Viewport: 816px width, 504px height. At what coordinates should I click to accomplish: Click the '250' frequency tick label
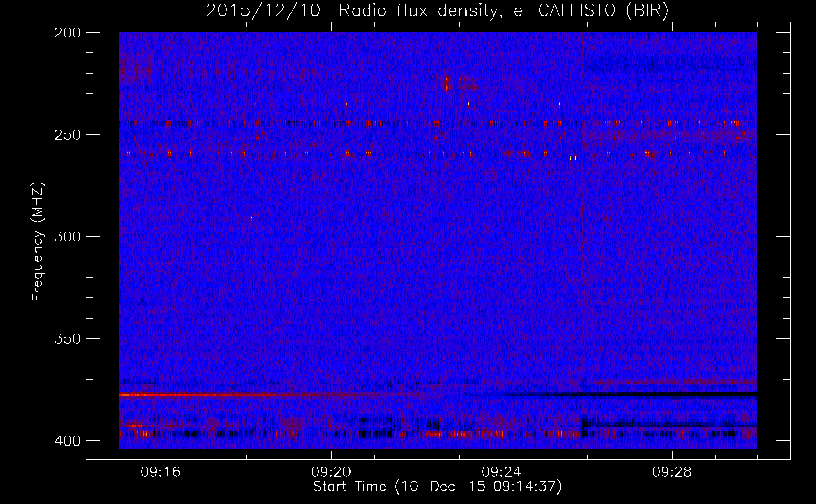(x=67, y=135)
